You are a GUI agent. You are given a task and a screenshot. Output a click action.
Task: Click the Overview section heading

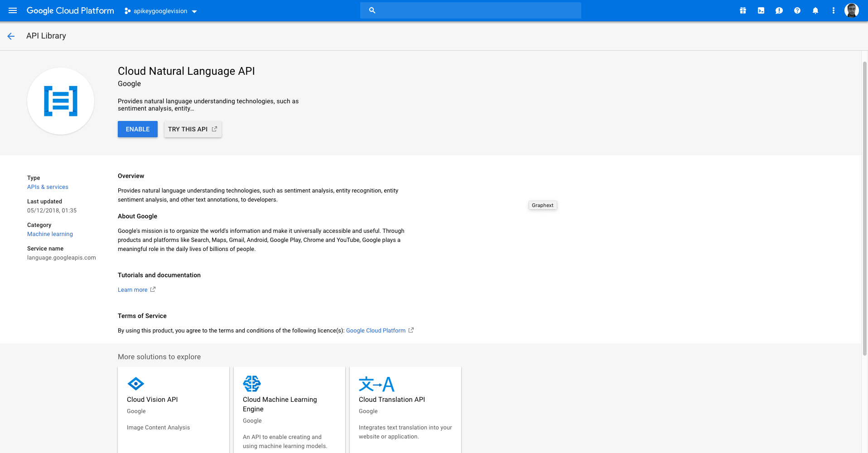pos(131,176)
